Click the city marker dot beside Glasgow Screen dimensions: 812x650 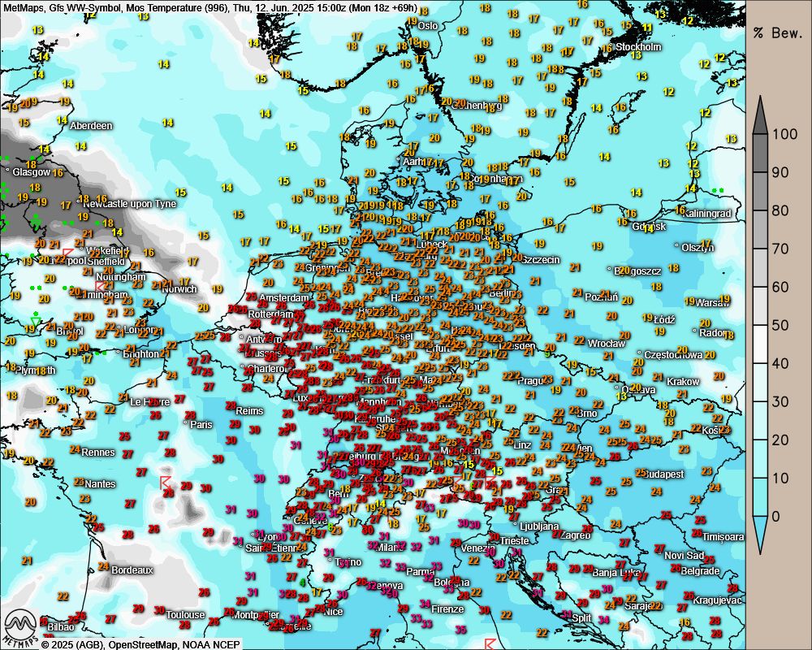(x=7, y=171)
